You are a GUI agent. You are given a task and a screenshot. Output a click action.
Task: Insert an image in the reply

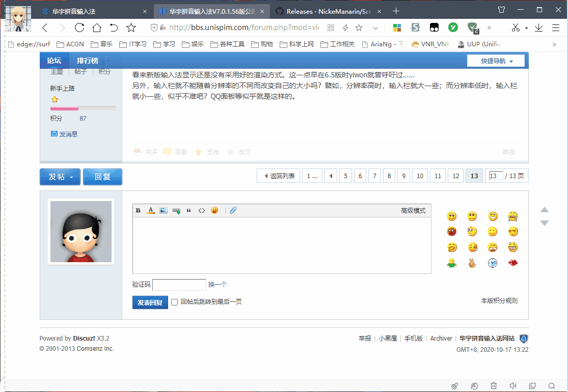pyautogui.click(x=164, y=211)
